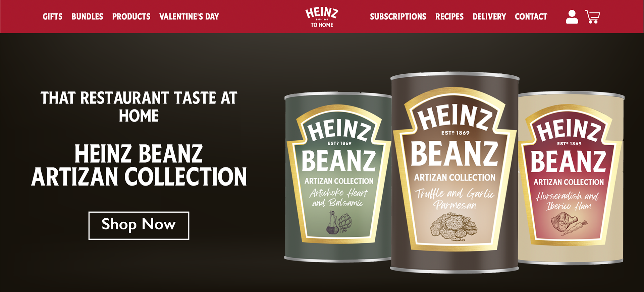Open the Subscriptions page
The image size is (644, 292).
[398, 16]
